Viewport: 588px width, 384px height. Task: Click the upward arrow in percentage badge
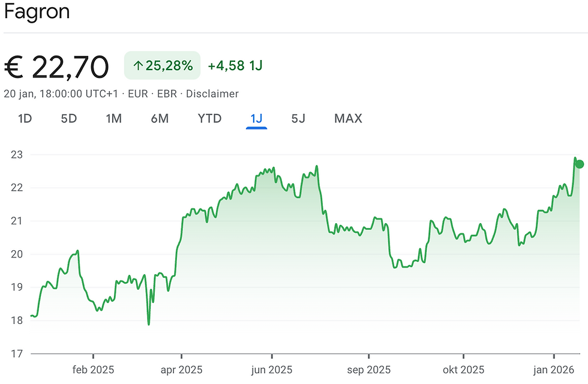138,66
